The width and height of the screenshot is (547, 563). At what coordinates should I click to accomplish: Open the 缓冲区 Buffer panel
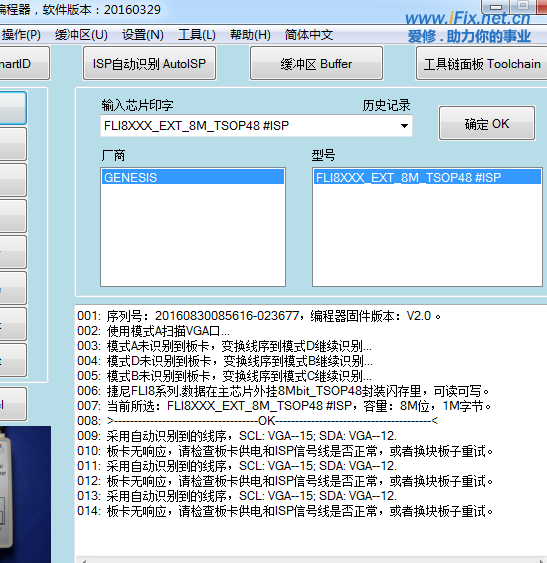click(x=316, y=64)
